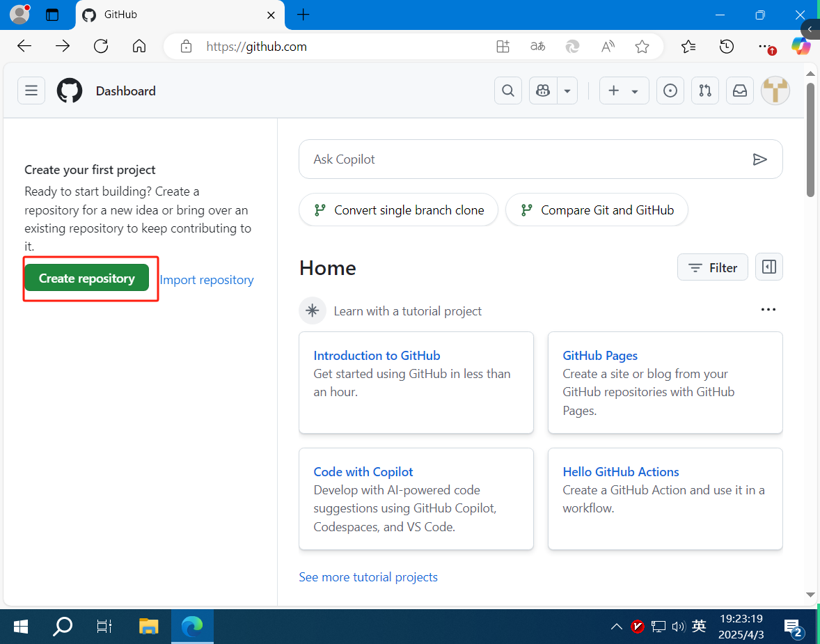Close the GitHub tab
820x644 pixels.
pos(271,15)
